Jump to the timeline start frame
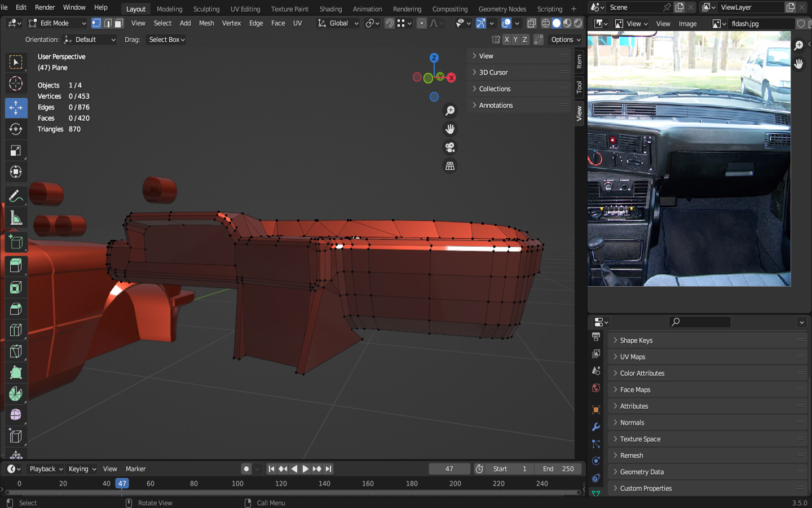 tap(271, 469)
